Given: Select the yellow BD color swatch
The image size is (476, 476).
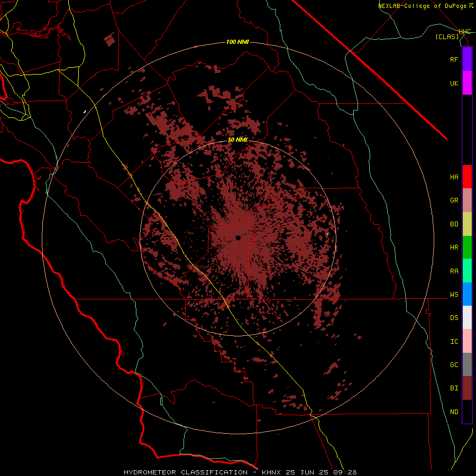Looking at the screenshot, I should (467, 224).
